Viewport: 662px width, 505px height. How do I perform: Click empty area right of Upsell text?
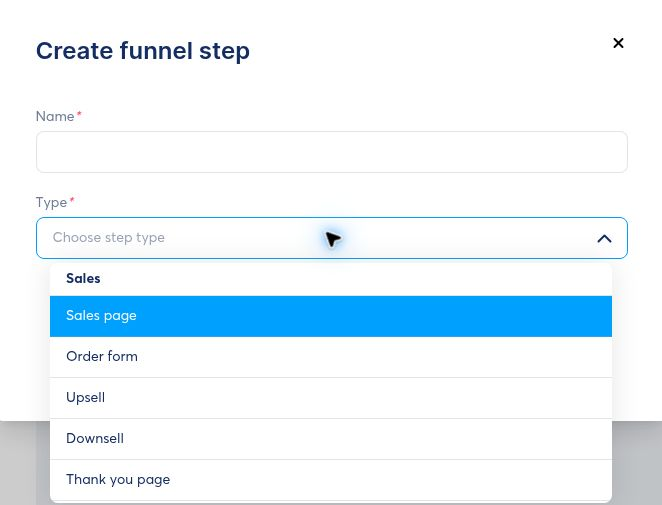click(x=358, y=398)
